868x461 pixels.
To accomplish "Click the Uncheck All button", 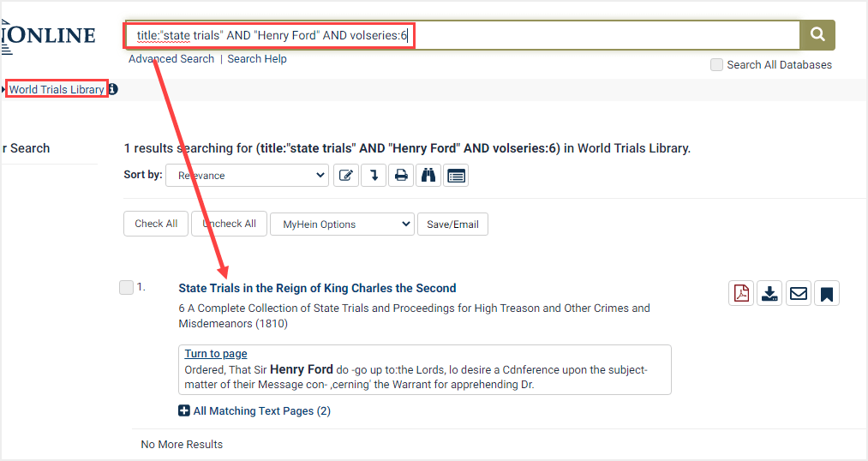I will (x=229, y=224).
